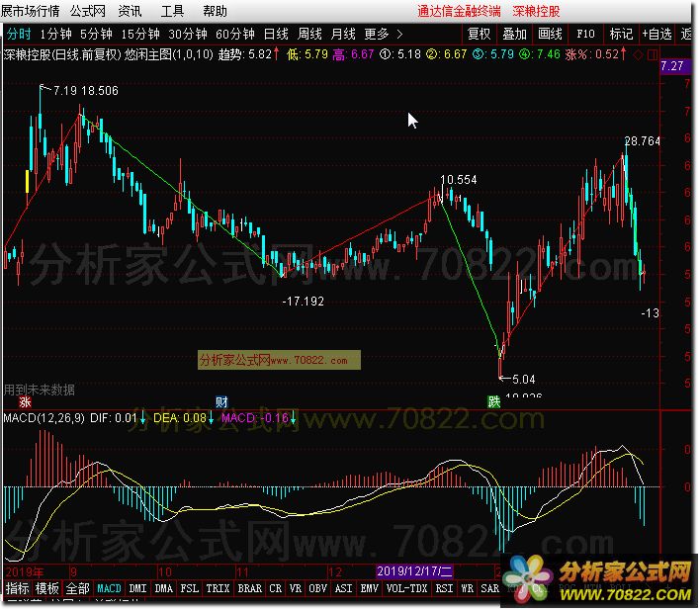Click the red 涨 marker icon
Viewport: 700px width, 610px height.
[x=24, y=401]
